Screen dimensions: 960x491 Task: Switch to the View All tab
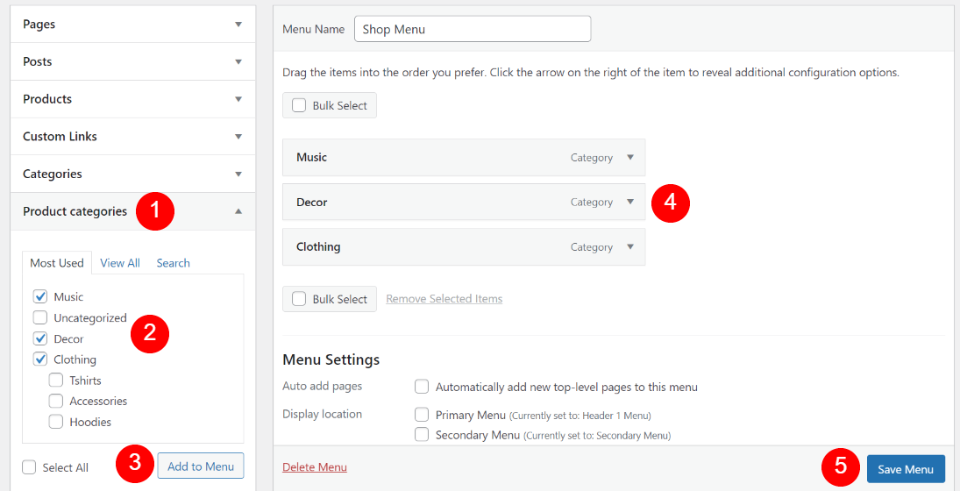[x=120, y=263]
